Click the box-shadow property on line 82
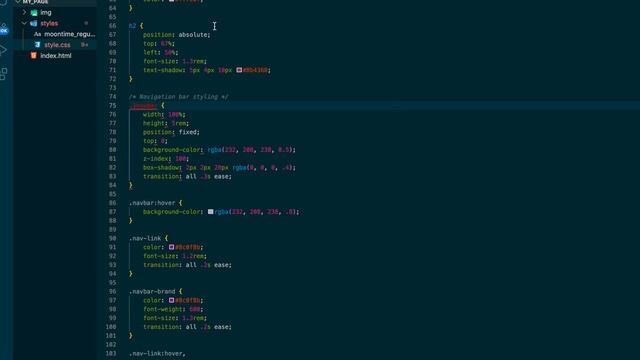 tap(162, 168)
